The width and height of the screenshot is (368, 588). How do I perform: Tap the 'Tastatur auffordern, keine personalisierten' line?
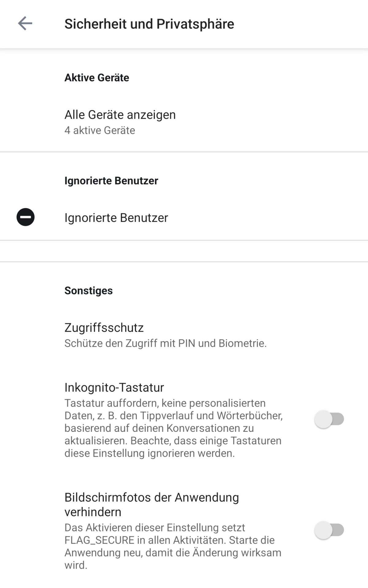(165, 403)
